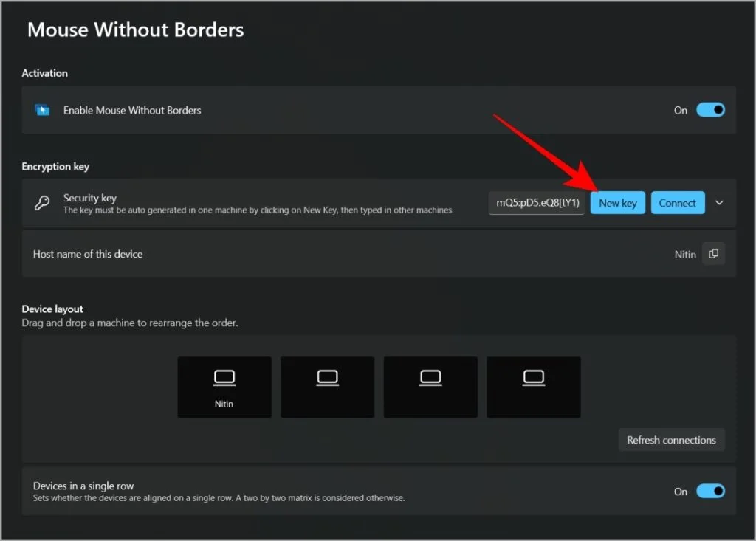Copy the host name with the copy icon
Image resolution: width=756 pixels, height=541 pixels.
click(x=714, y=254)
